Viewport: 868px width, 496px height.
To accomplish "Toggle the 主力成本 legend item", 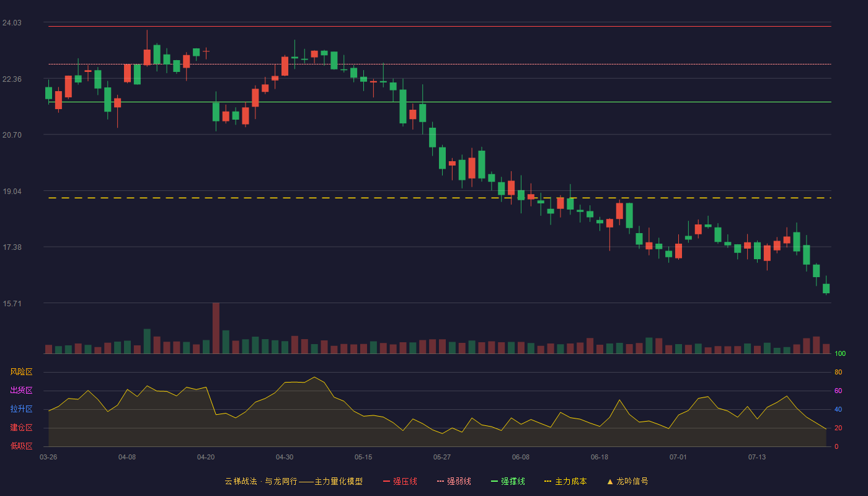I will pos(565,481).
